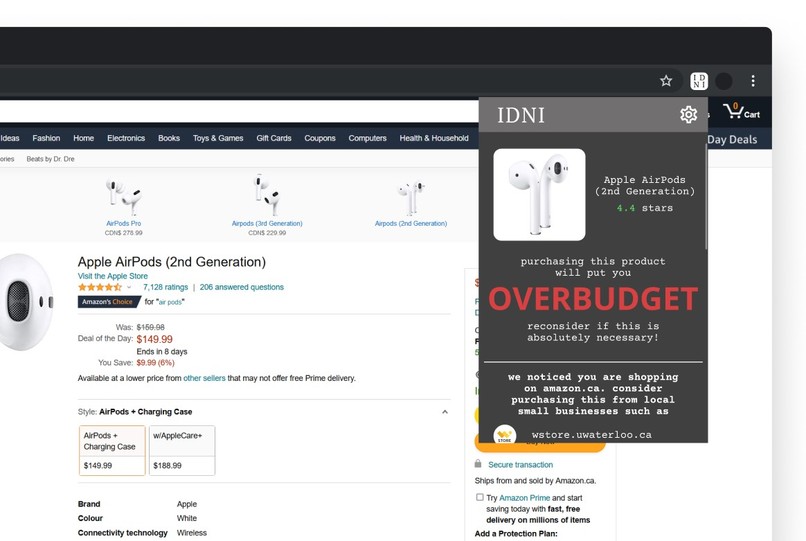Screen dimensions: 806x541
Task: Open the ratings breakdown dropdown arrow
Action: coord(129,287)
